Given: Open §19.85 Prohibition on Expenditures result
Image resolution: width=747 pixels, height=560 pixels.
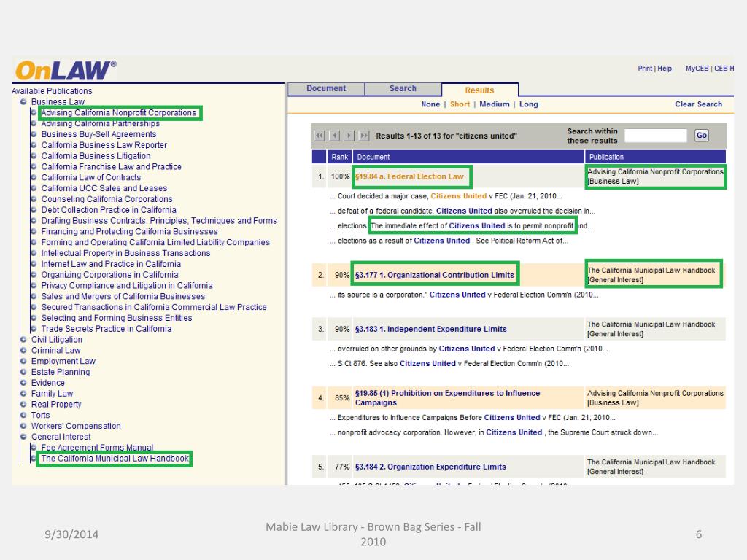Looking at the screenshot, I should click(447, 398).
